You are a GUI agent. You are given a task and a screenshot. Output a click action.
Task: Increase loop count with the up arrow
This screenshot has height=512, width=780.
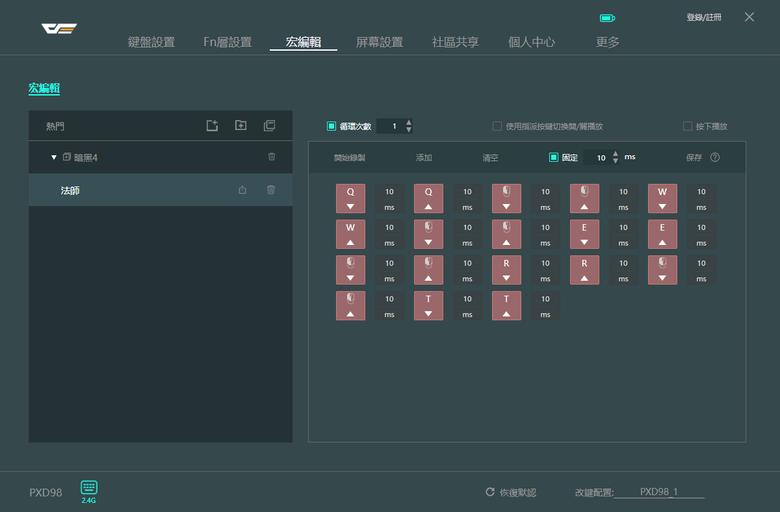[409, 122]
